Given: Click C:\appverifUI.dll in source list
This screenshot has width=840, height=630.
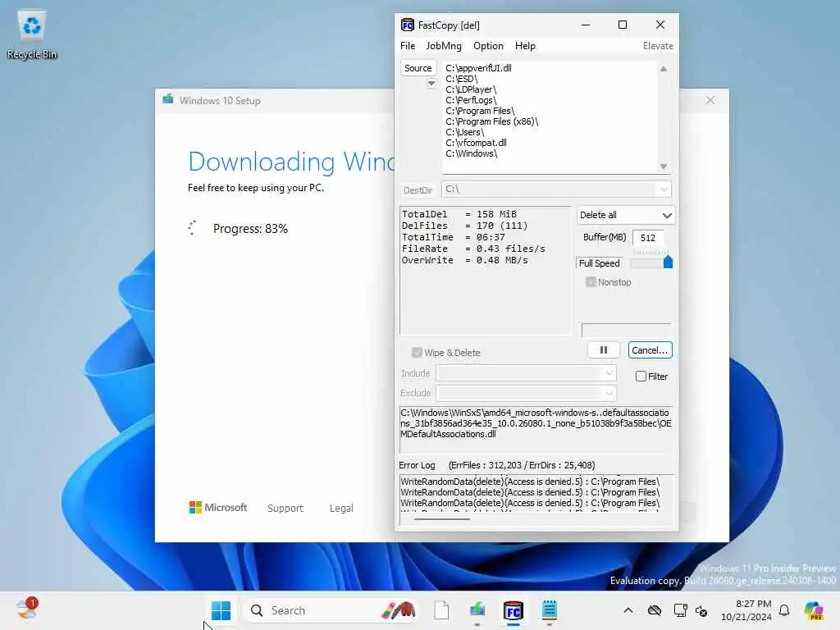Looking at the screenshot, I should 478,68.
